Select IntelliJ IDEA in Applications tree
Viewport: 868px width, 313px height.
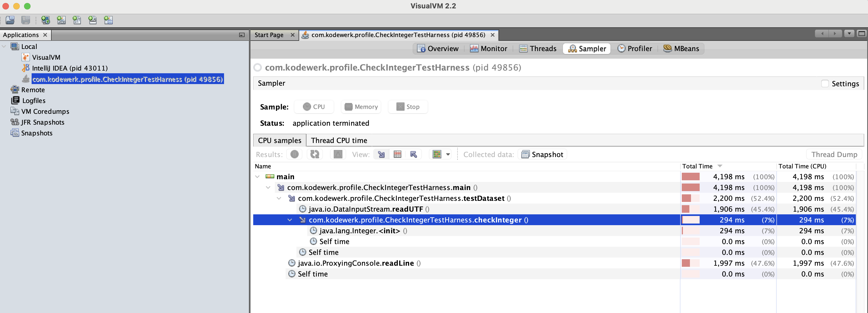(70, 68)
